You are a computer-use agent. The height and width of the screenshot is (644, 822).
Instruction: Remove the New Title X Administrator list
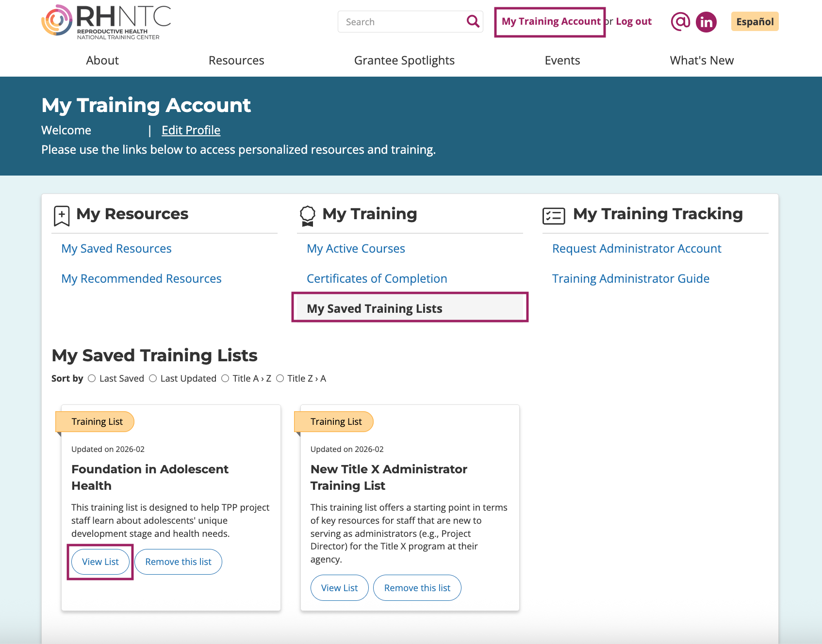pos(417,587)
